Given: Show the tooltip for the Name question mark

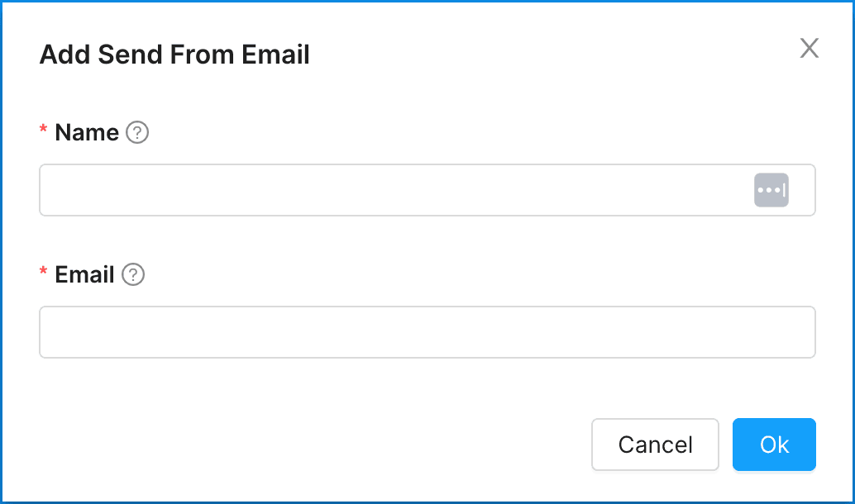Looking at the screenshot, I should (x=137, y=132).
